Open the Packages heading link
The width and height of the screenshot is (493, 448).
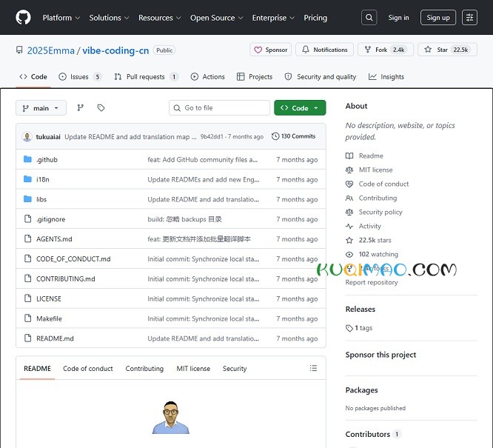click(361, 390)
